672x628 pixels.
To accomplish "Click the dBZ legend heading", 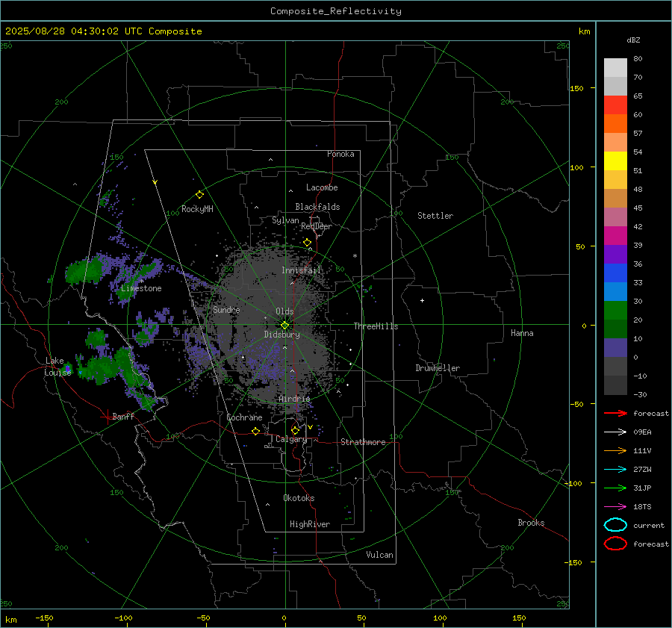I will (x=633, y=40).
